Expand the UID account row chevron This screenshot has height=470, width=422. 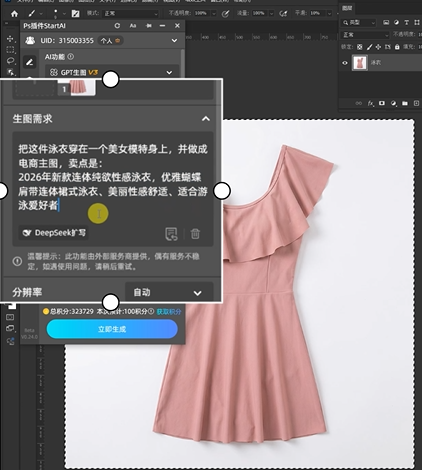tap(174, 41)
